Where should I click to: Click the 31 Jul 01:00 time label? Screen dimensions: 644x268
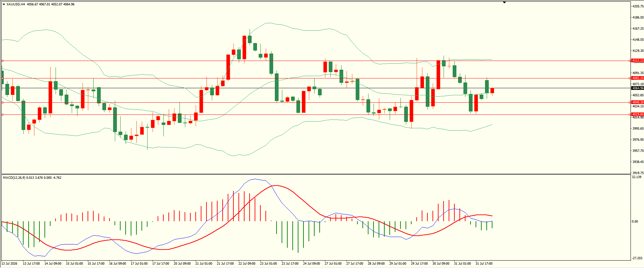tap(462, 264)
